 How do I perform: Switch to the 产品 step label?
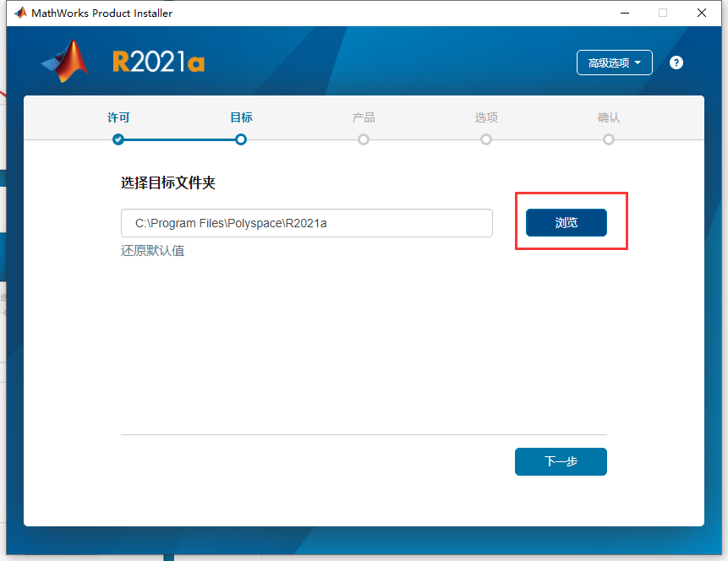(363, 117)
